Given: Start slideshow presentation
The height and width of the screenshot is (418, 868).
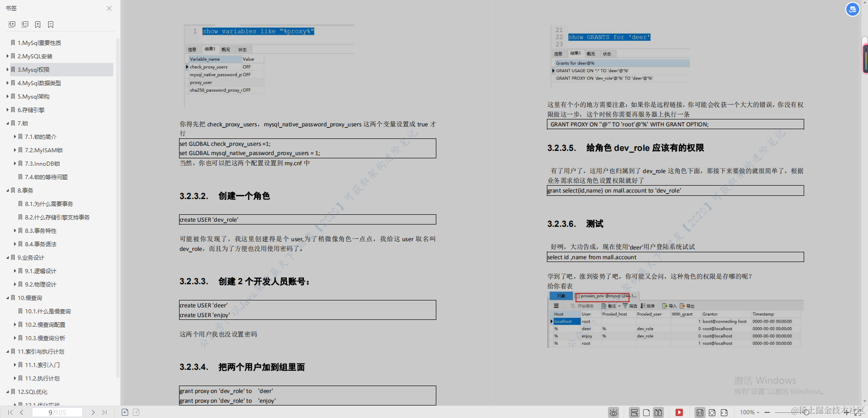Looking at the screenshot, I should tap(679, 412).
